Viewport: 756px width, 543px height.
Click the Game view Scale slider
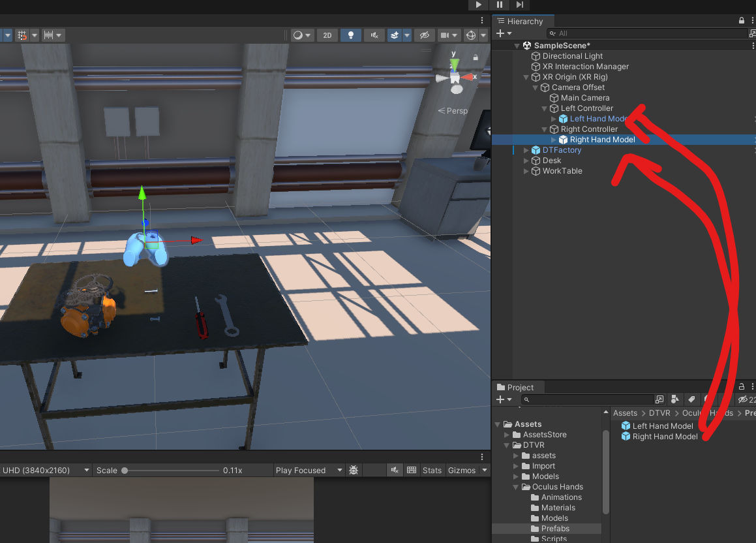pos(171,471)
